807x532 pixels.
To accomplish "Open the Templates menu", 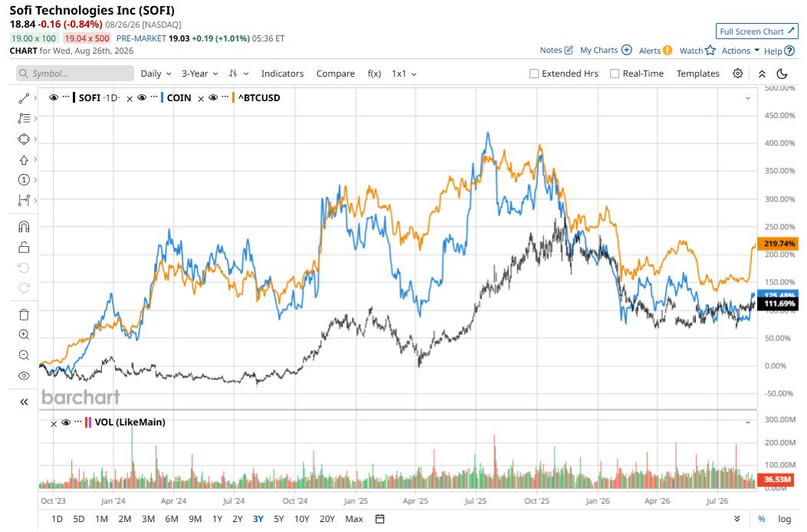I will (698, 74).
